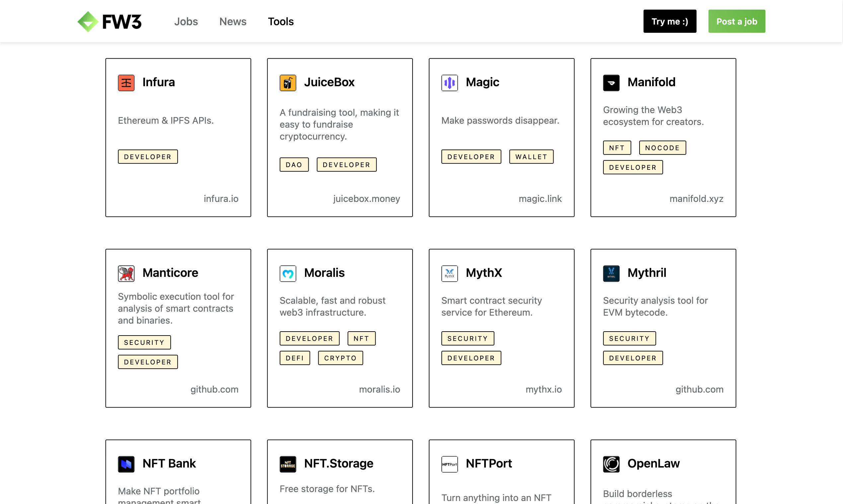Select the CRYPTO tag on Moralis card
Screen dimensions: 843x504
340,358
